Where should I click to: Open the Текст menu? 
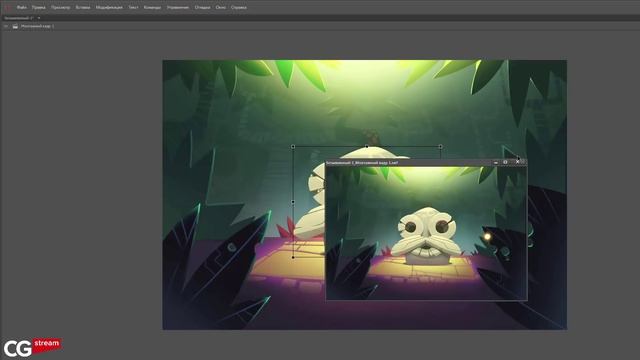click(133, 7)
